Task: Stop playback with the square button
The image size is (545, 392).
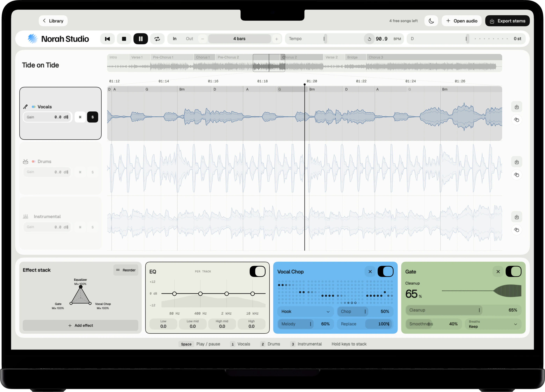Action: tap(124, 39)
